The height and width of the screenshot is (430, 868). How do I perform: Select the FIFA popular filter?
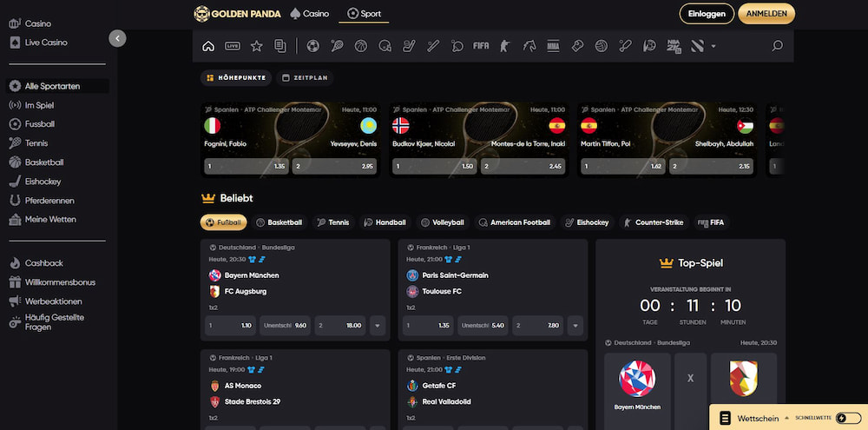pyautogui.click(x=712, y=222)
